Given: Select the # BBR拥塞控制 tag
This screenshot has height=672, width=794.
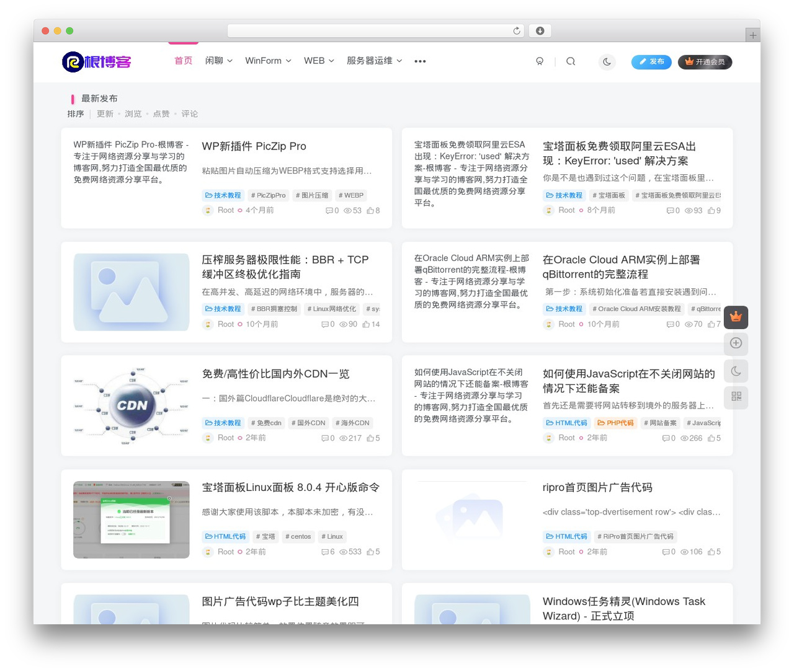Looking at the screenshot, I should (x=274, y=309).
